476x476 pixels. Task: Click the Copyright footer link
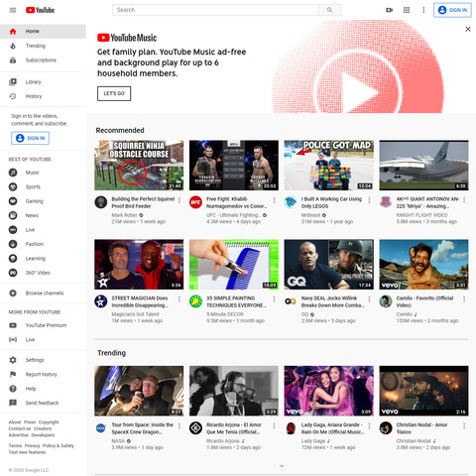tap(49, 422)
